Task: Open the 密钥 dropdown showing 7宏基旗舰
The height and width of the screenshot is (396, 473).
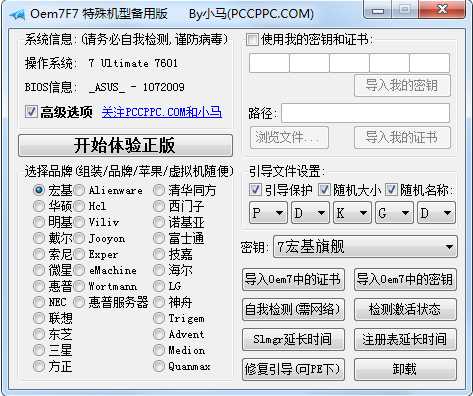Action: pyautogui.click(x=365, y=247)
